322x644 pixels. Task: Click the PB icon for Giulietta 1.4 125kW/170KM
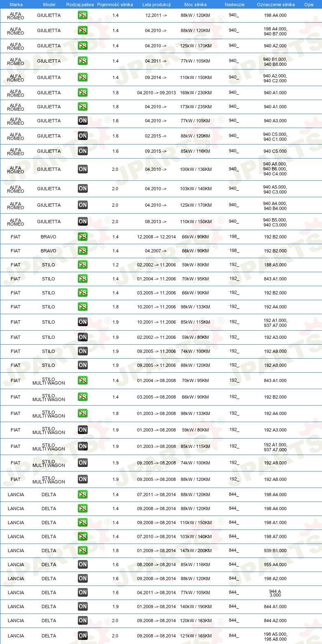click(83, 46)
